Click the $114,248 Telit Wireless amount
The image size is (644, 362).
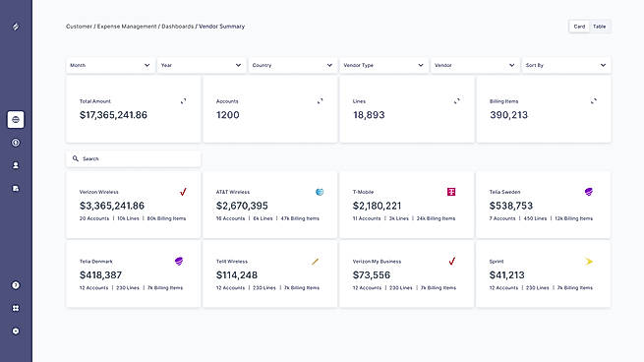click(x=237, y=275)
